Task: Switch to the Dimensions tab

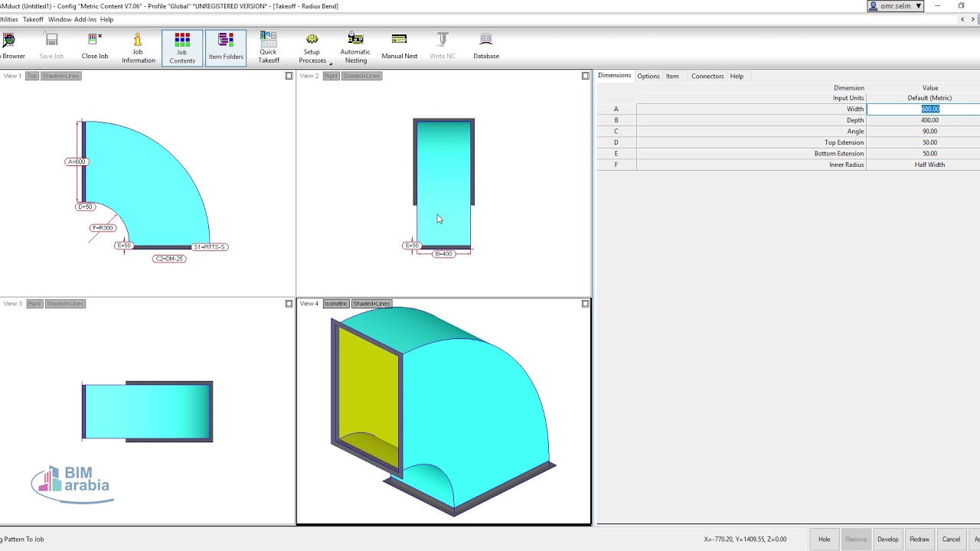Action: [x=614, y=76]
